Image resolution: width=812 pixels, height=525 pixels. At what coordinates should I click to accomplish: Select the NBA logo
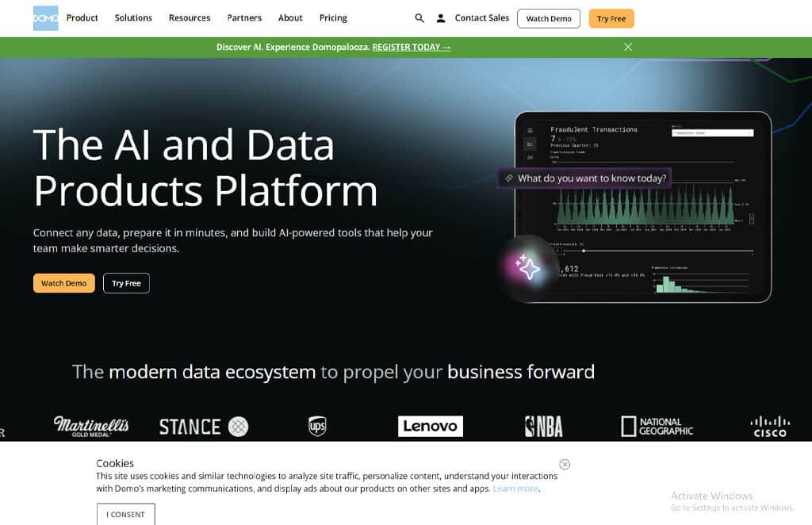[x=544, y=427]
